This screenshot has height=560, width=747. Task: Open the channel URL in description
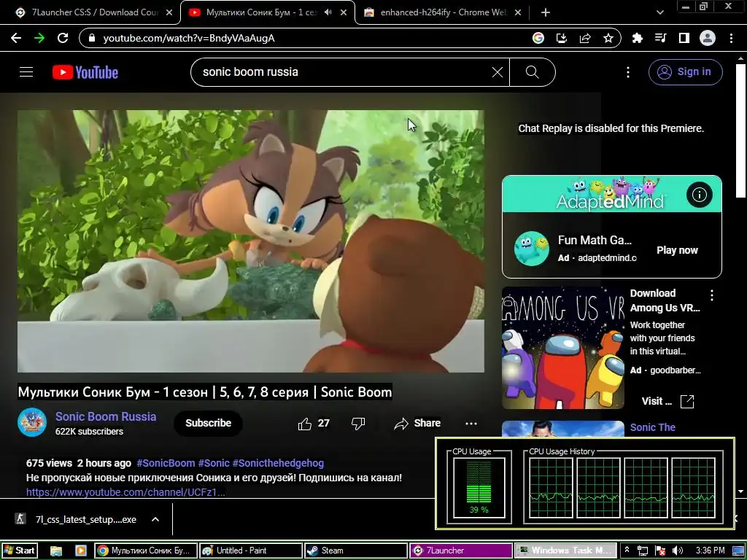click(125, 492)
